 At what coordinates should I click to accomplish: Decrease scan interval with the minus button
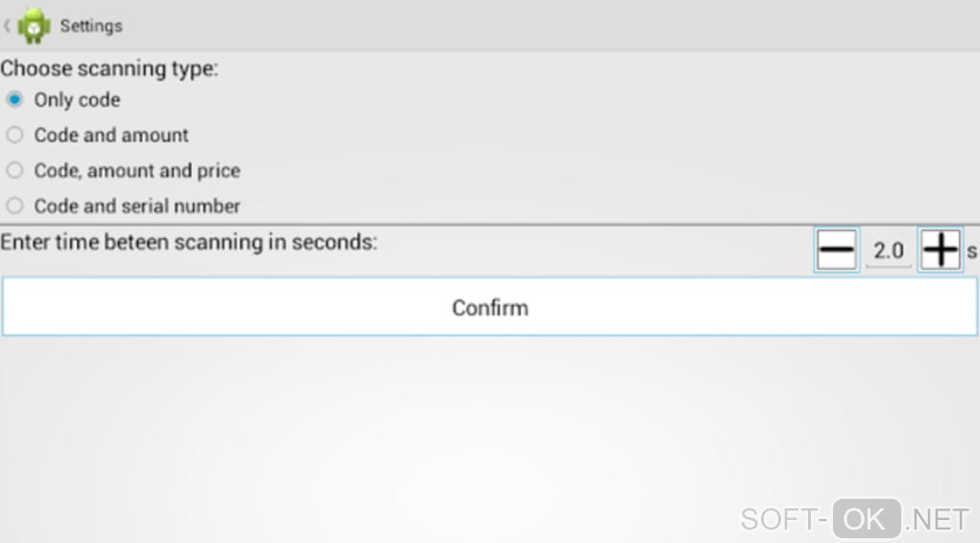tap(836, 251)
